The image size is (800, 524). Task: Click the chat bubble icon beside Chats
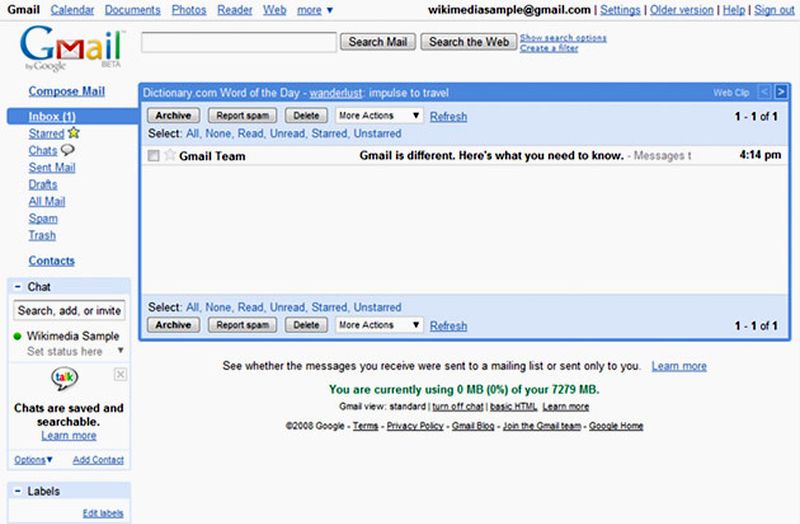67,150
